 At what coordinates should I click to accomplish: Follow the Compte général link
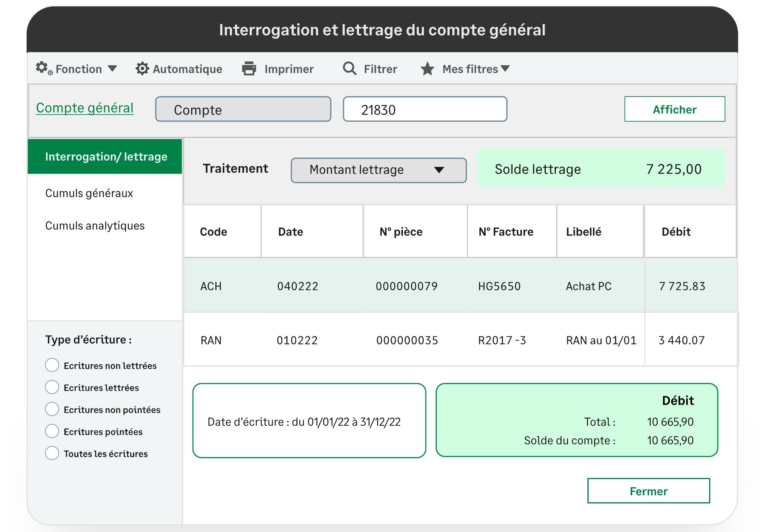click(x=85, y=108)
